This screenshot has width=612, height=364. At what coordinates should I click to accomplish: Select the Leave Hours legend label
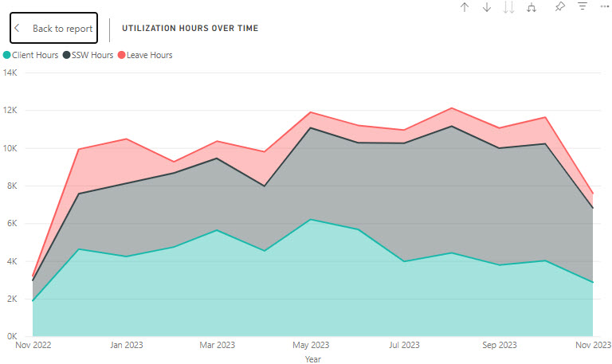click(149, 55)
